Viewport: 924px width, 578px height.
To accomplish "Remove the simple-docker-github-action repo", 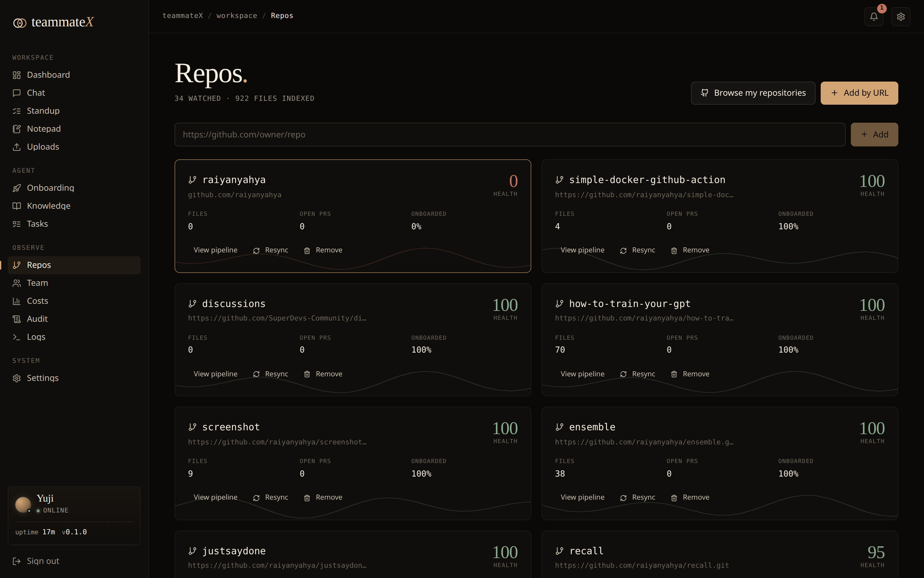I will tap(690, 250).
